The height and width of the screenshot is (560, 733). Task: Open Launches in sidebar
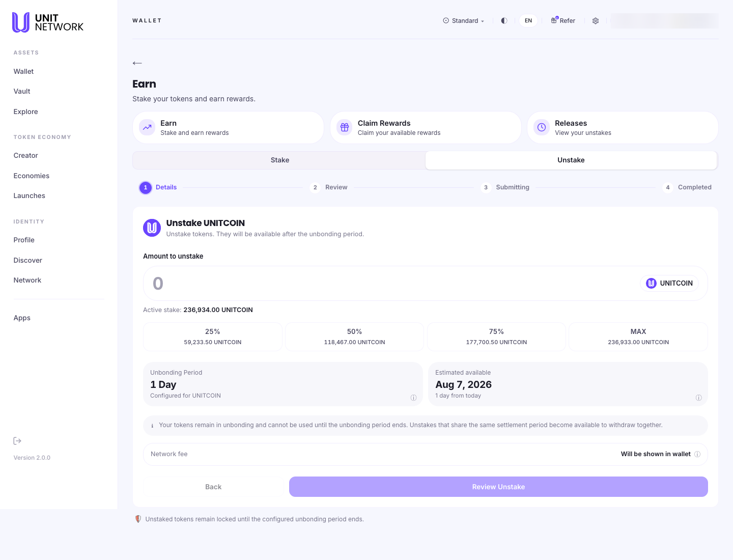point(29,195)
